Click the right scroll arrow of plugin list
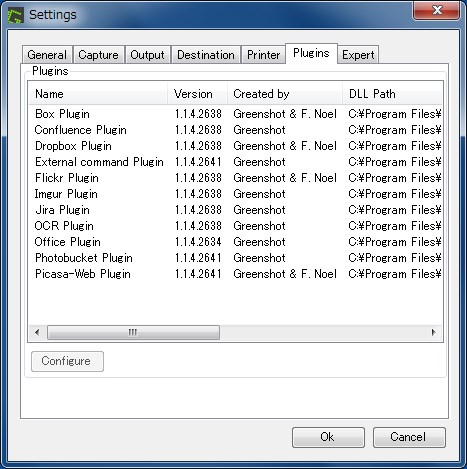 (x=433, y=332)
